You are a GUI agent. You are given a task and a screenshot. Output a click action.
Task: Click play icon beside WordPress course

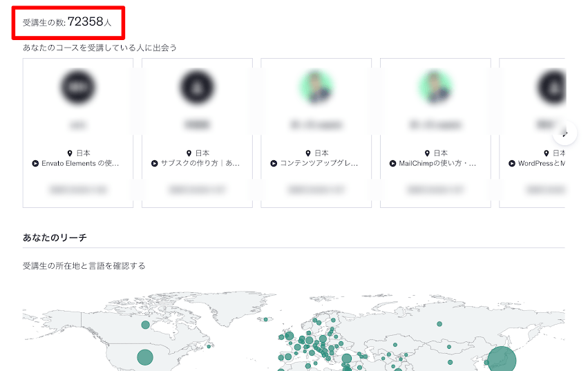(x=512, y=164)
